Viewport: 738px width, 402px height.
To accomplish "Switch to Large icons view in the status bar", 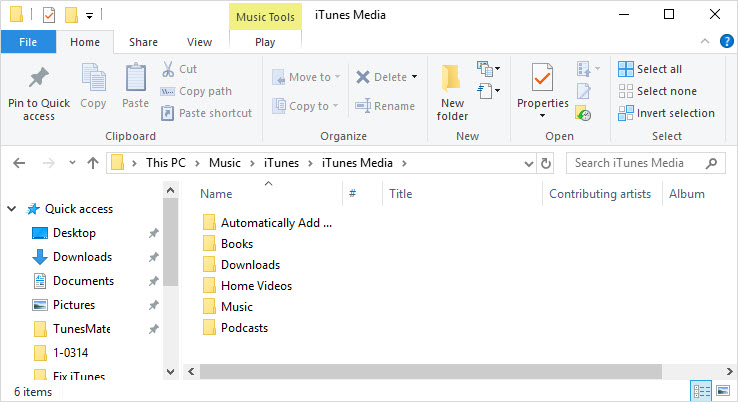I will (x=723, y=391).
